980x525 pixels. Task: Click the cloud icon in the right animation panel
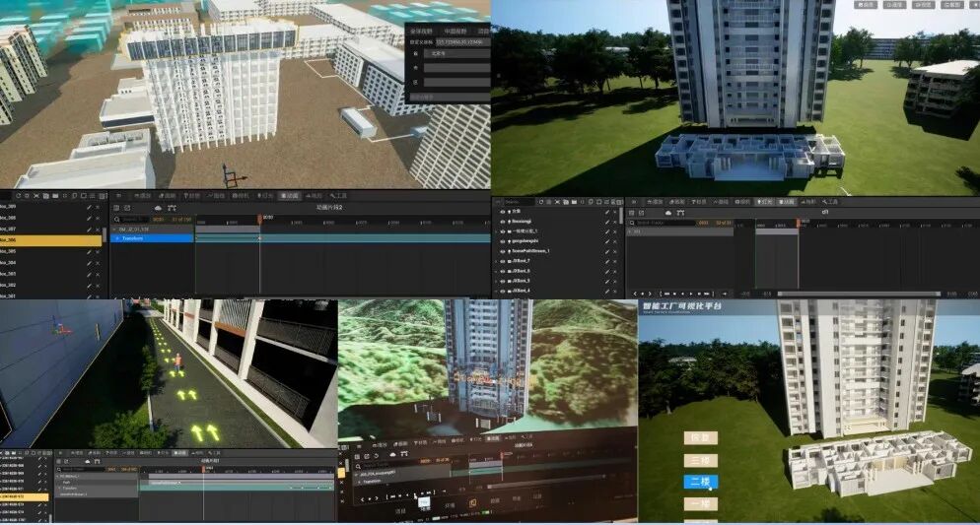coord(668,213)
